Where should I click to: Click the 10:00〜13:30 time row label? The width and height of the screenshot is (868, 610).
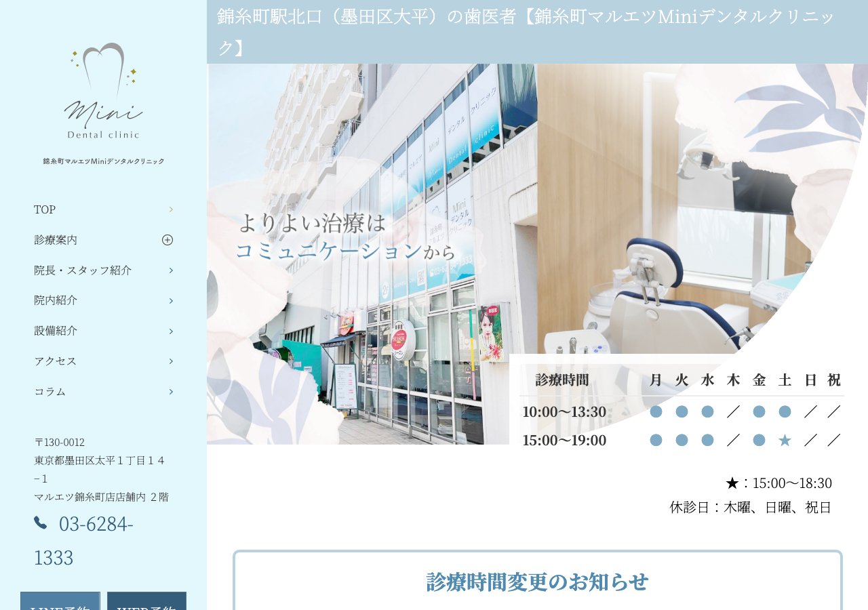point(564,412)
